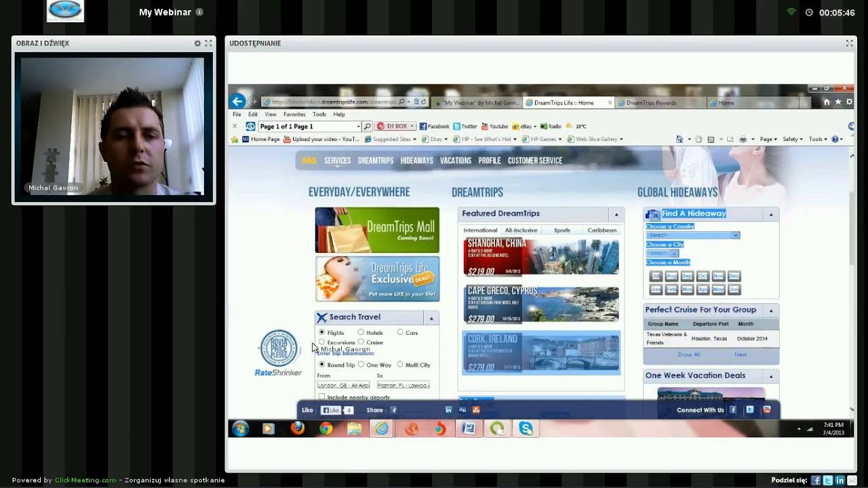Switch to the Caribbean featured tab
Image resolution: width=868 pixels, height=488 pixels.
602,230
